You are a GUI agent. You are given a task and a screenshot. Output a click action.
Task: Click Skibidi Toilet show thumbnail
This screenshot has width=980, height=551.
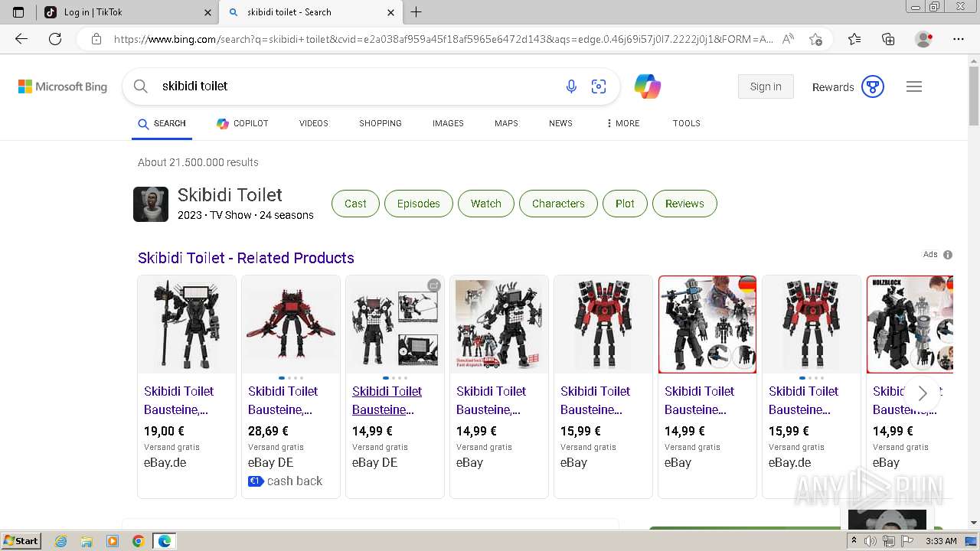151,204
